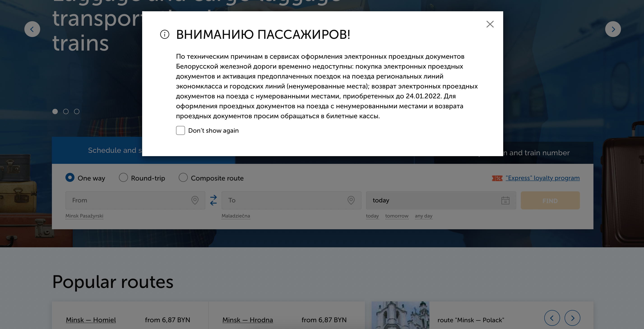Screen dimensions: 644x329
Task: Go to previous banner slide
Action: 32,29
